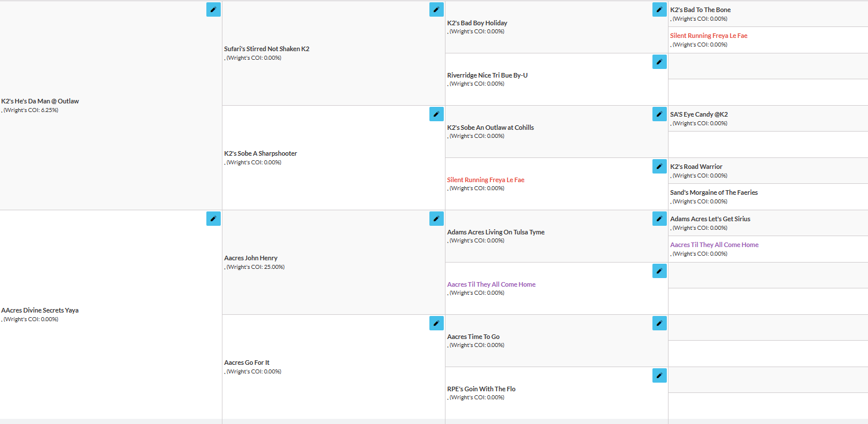Click pencil for K2's Sobe An Outlaw at Cohills

click(x=659, y=114)
